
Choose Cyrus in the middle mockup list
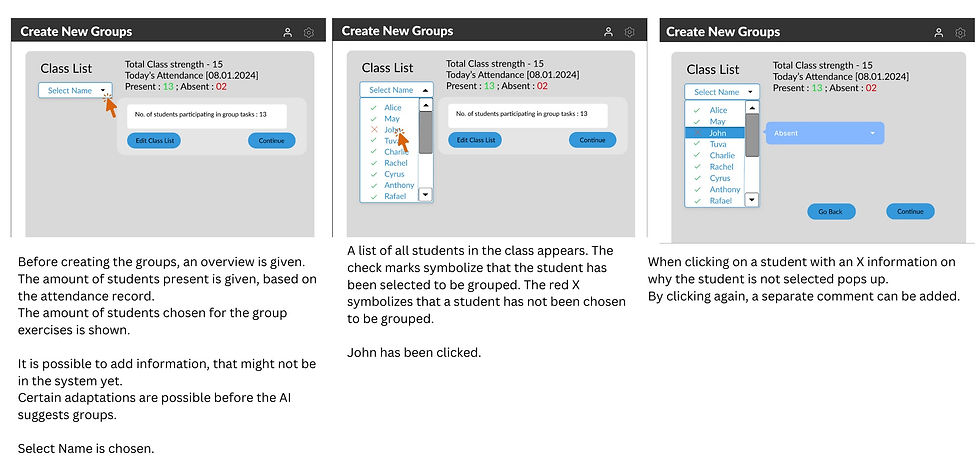click(x=394, y=174)
